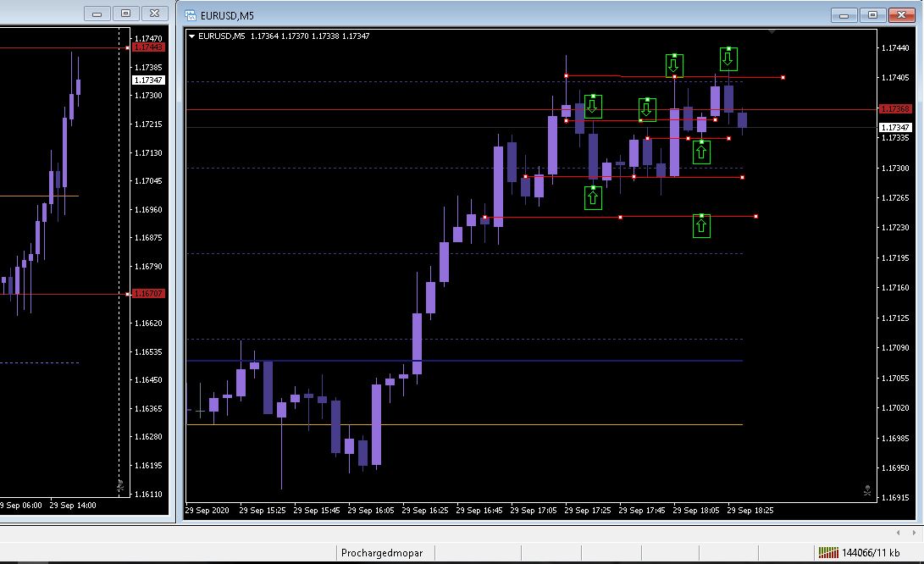Click the 1.16985 price axis label

(x=895, y=439)
